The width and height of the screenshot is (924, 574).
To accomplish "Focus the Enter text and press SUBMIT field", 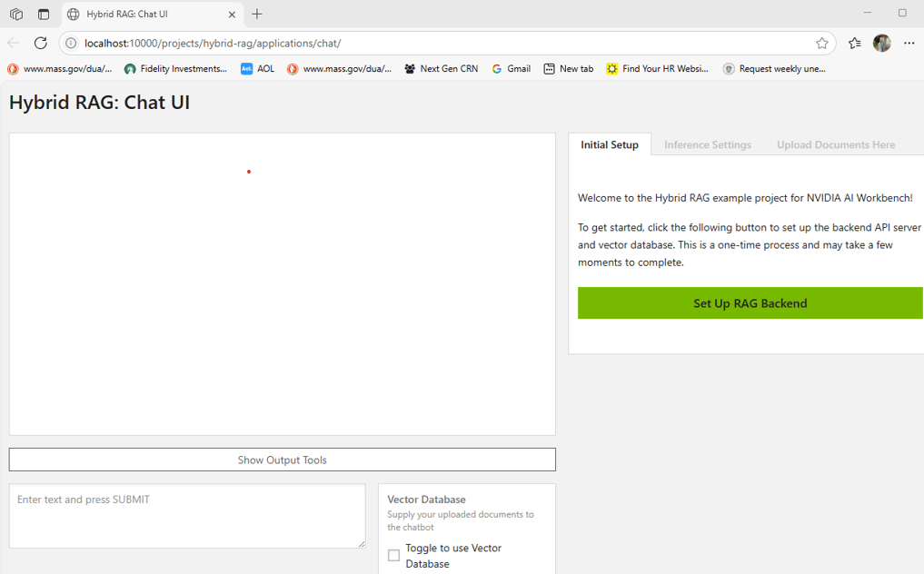I will point(187,516).
